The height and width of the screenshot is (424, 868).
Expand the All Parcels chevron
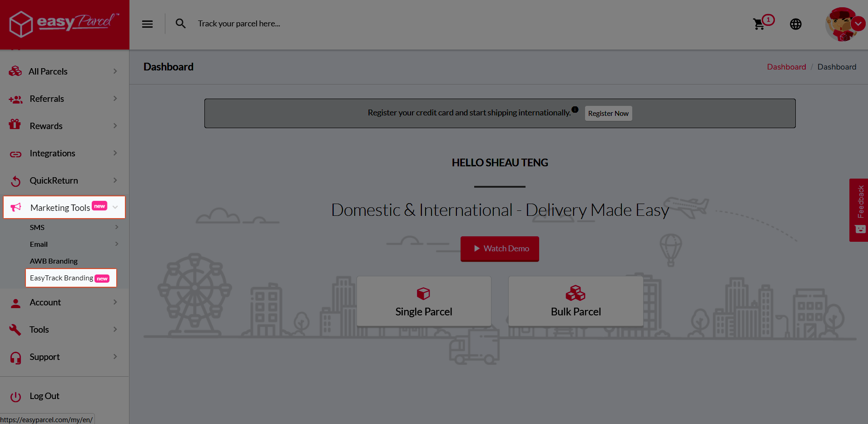[x=115, y=71]
